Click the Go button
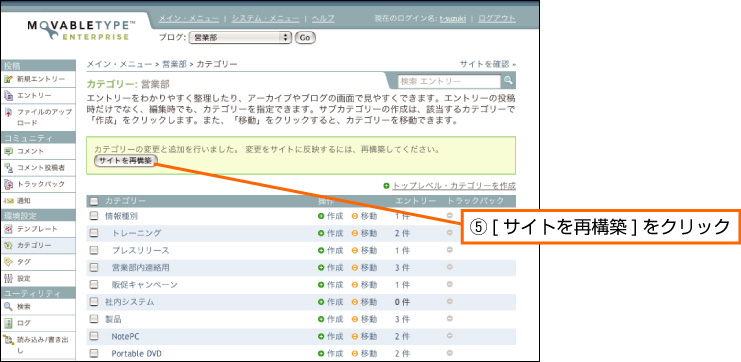 tap(305, 38)
